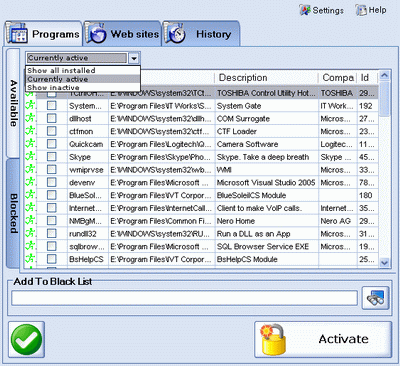This screenshot has height=366, width=400.
Task: Check the Quickcam program checkbox
Action: point(52,144)
